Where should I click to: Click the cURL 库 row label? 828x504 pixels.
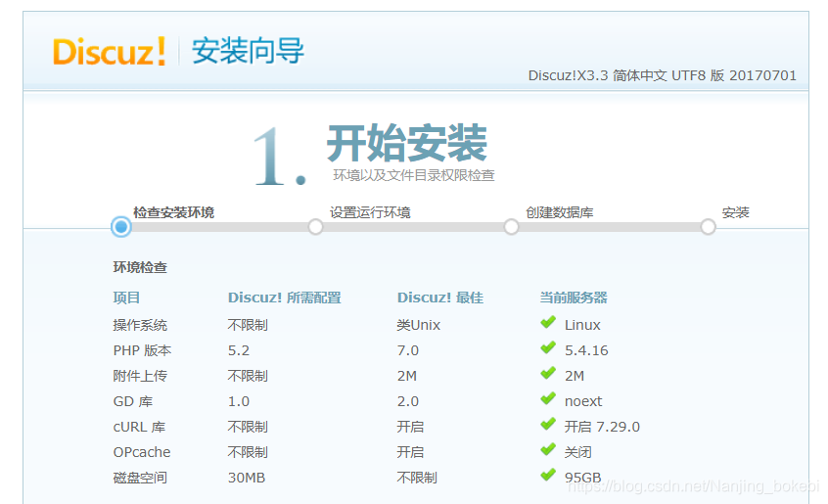click(x=139, y=427)
